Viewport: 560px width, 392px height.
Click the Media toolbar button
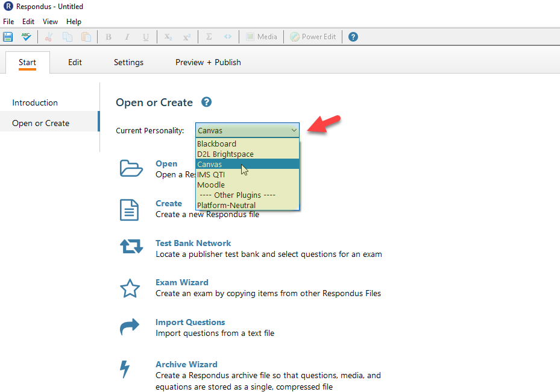coord(262,37)
